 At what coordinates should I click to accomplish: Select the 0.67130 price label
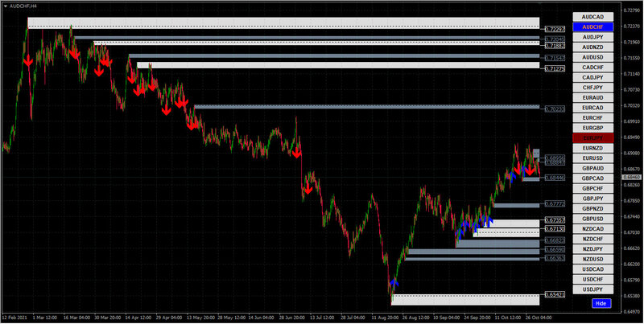tap(555, 228)
